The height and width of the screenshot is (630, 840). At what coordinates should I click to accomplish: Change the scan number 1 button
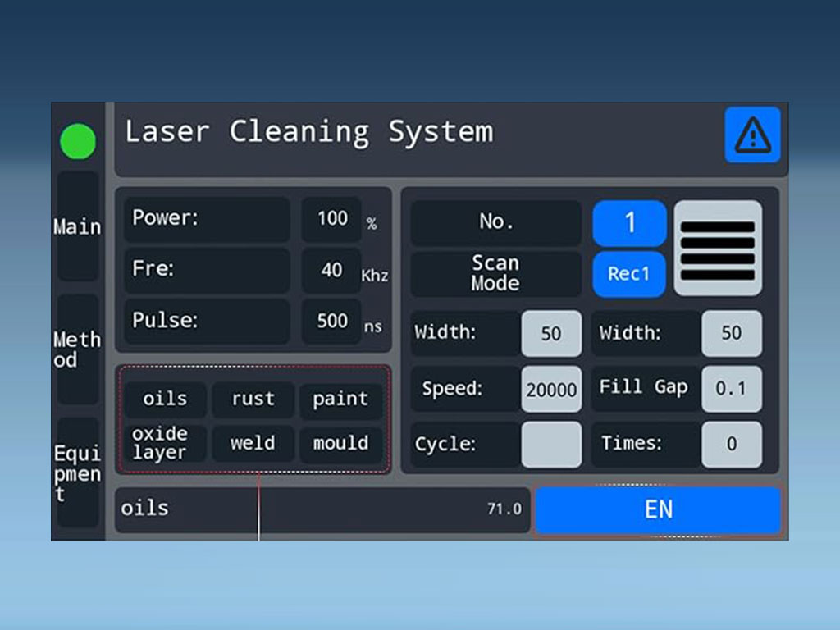click(629, 223)
